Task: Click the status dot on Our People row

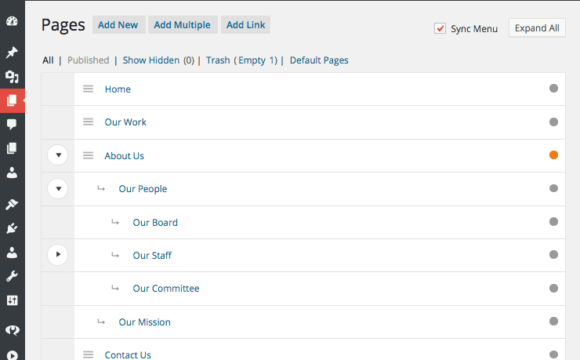Action: (553, 188)
